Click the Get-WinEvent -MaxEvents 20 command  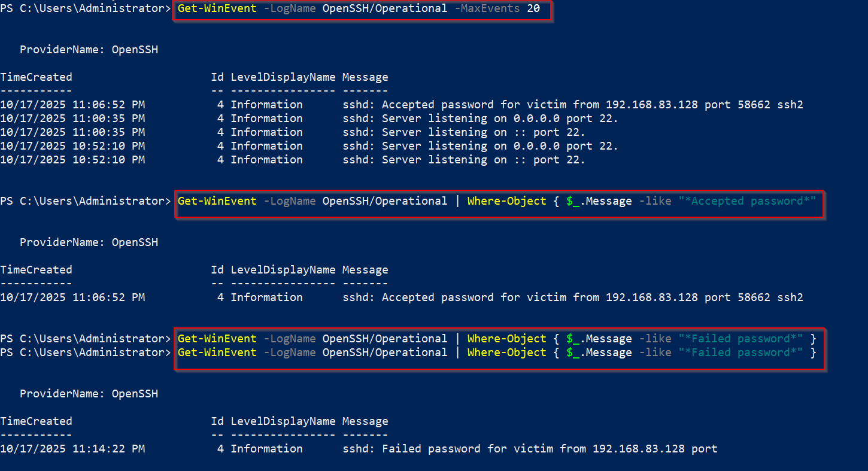coord(359,8)
